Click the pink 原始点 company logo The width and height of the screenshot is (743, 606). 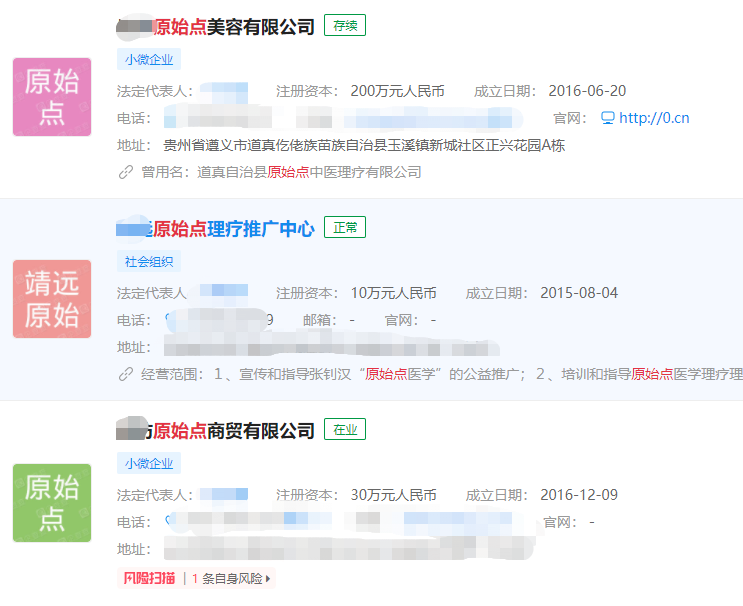(52, 97)
